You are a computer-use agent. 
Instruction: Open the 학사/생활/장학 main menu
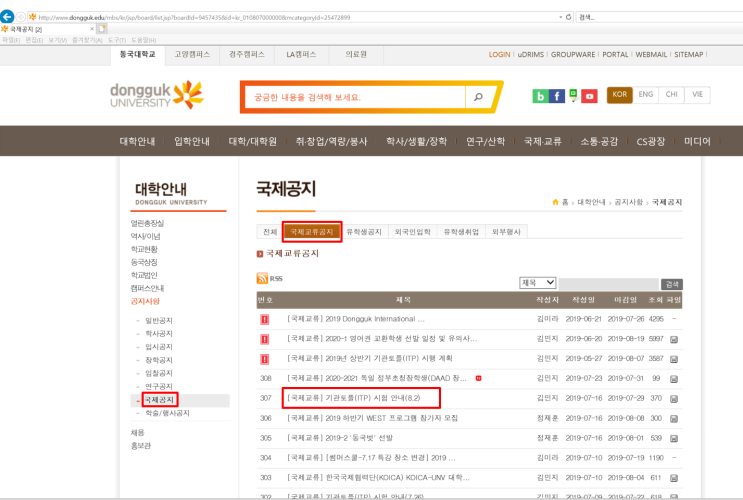416,141
